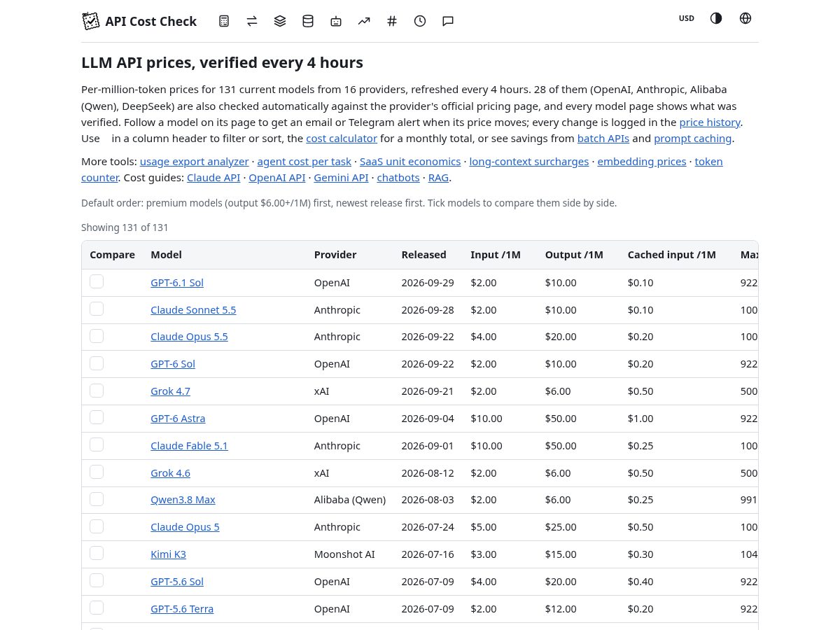Image resolution: width=840 pixels, height=630 pixels.
Task: Click the Cached input /1M column header
Action: click(x=671, y=255)
